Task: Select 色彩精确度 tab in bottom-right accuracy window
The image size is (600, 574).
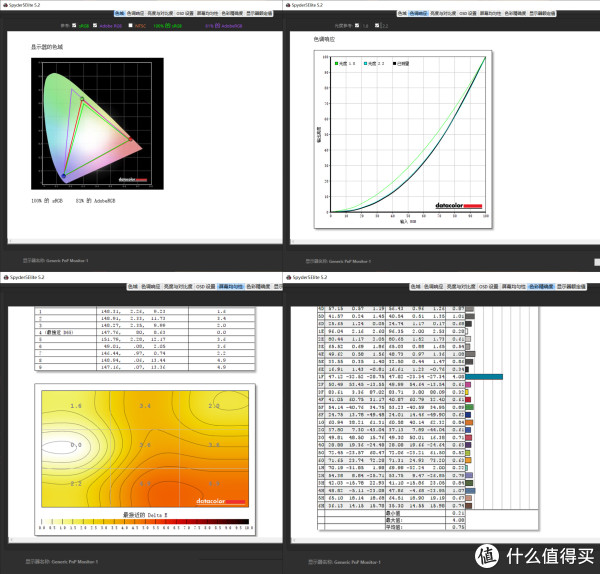Action: point(541,287)
